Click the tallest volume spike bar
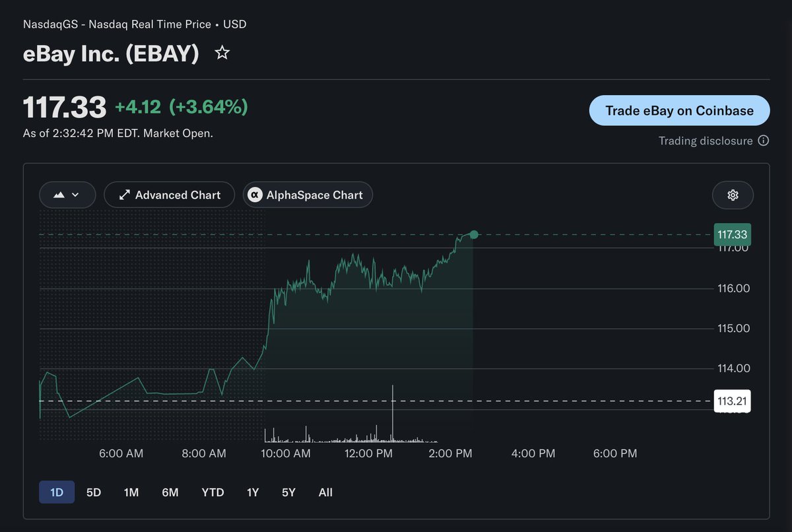 tap(393, 413)
